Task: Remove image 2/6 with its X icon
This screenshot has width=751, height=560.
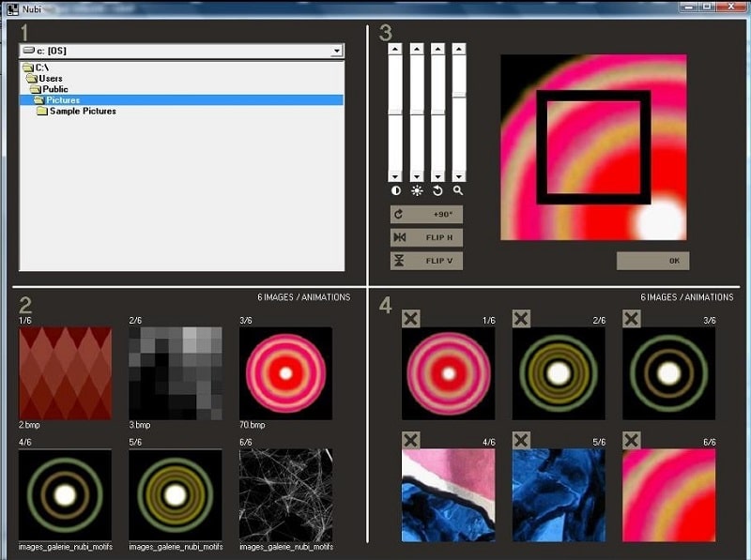Action: point(522,319)
